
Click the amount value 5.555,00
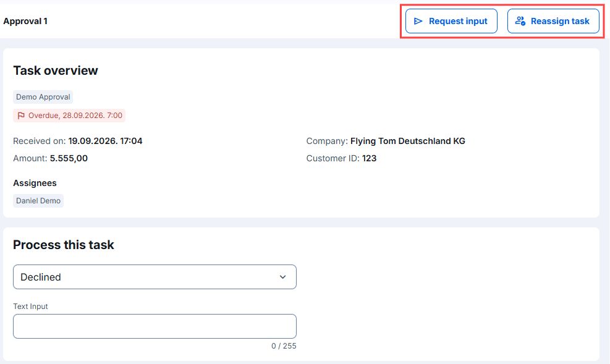point(69,158)
